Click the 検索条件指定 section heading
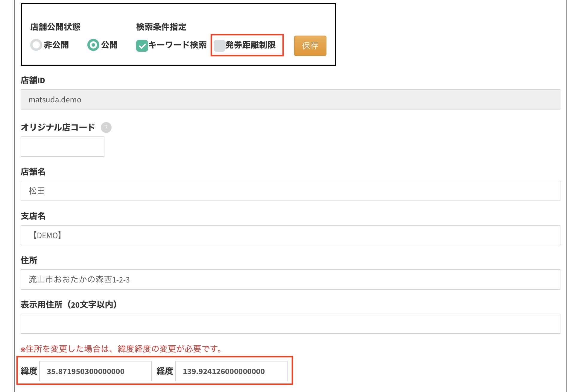Image resolution: width=570 pixels, height=392 pixels. 161,27
